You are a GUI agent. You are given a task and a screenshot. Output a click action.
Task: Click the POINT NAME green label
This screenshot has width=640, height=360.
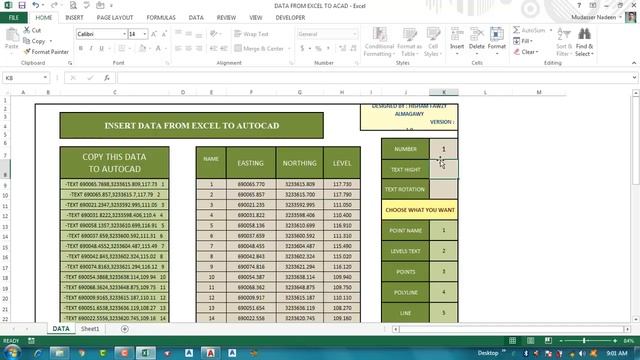(405, 231)
